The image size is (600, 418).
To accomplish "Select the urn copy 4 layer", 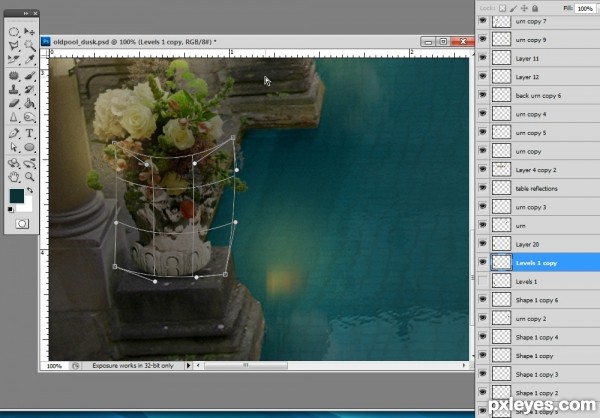I will coord(538,114).
